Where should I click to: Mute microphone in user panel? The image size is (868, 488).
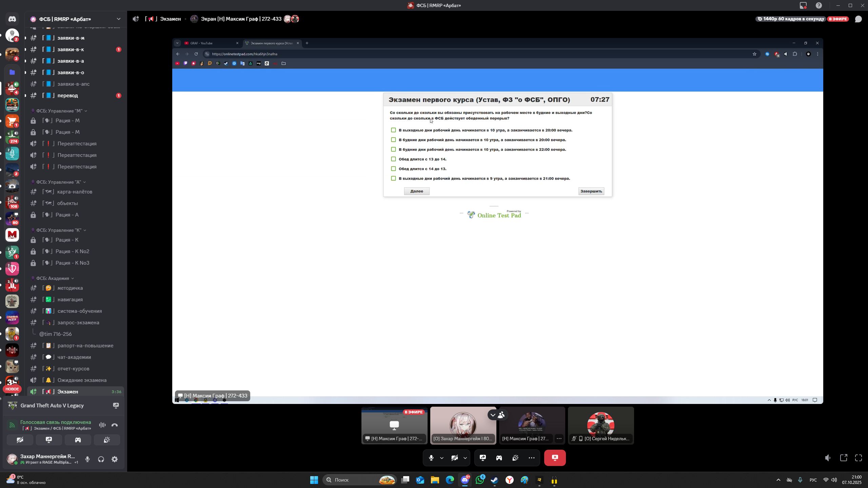[x=87, y=459]
